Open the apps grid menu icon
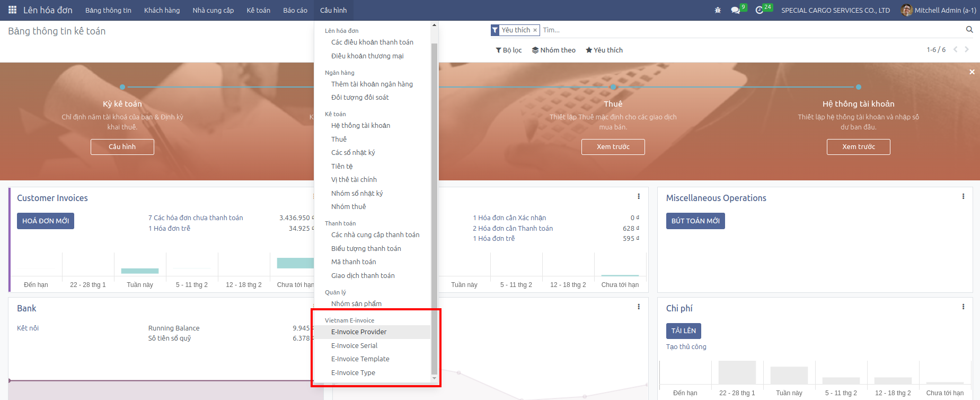 tap(12, 10)
